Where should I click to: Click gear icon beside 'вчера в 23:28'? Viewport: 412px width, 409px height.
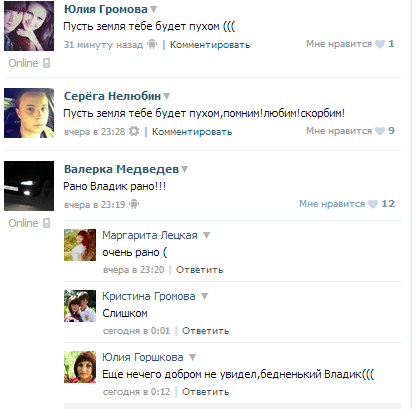point(134,131)
